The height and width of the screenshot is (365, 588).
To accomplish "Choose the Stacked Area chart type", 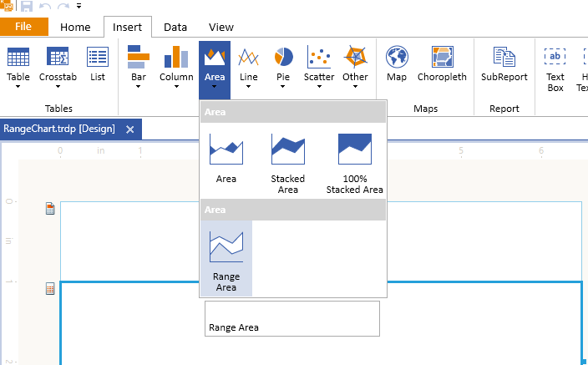I will click(288, 164).
